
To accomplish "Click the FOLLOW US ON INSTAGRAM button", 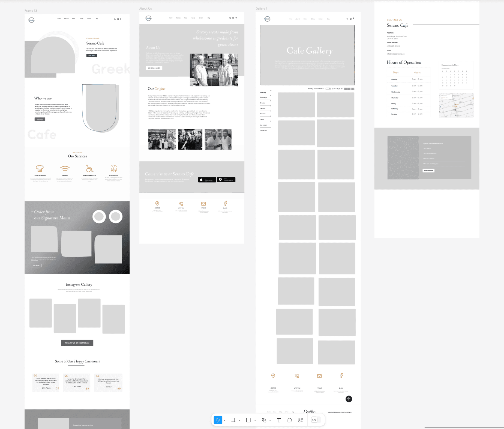I will 77,343.
